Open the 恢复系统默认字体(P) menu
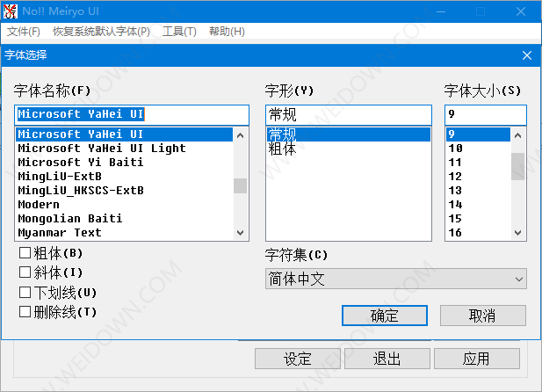 click(x=101, y=32)
